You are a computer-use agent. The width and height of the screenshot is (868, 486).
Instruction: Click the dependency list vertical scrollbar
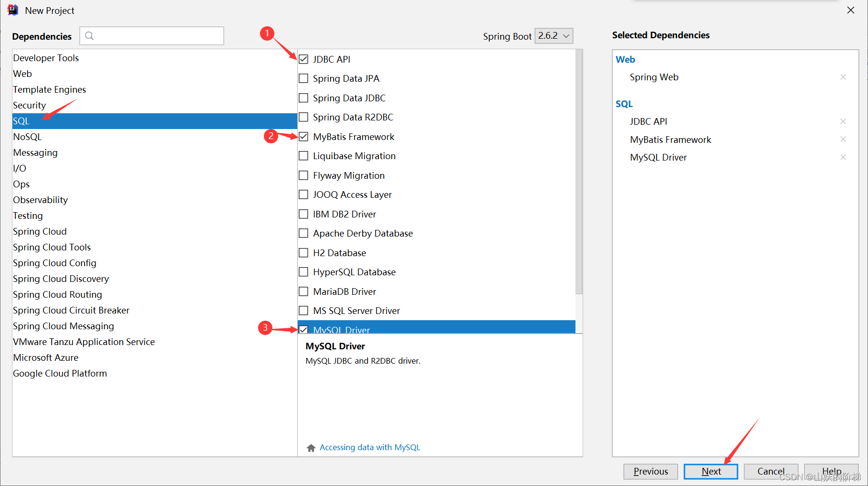(579, 172)
